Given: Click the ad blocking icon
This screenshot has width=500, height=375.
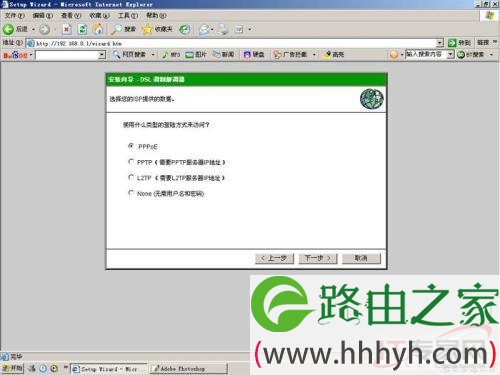Looking at the screenshot, I should pos(277,55).
